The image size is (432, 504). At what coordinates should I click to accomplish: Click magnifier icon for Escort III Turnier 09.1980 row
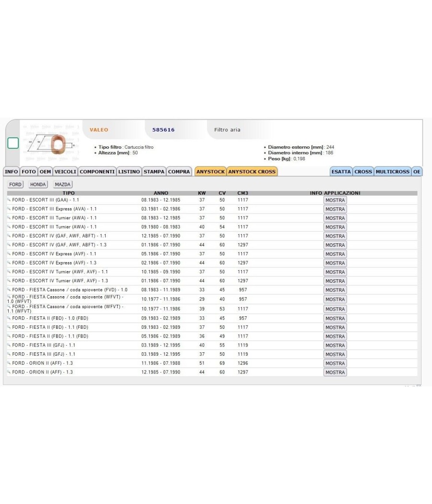tap(9, 227)
